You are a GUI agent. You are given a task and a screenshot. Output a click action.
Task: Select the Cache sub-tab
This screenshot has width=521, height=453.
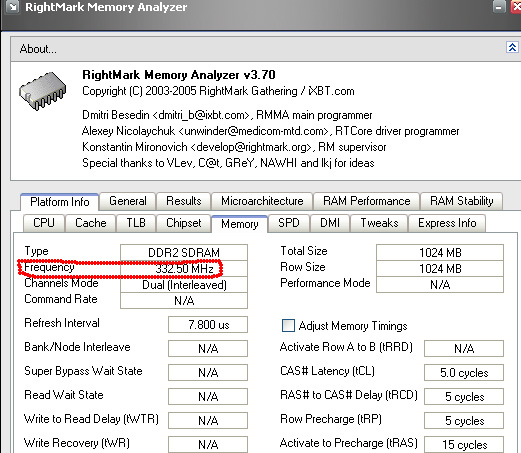tap(91, 223)
